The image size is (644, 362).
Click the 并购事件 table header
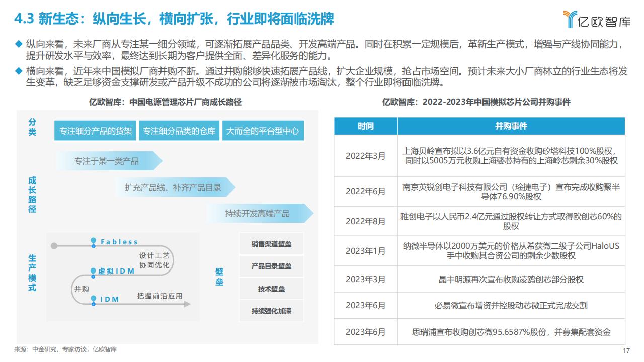click(x=511, y=126)
